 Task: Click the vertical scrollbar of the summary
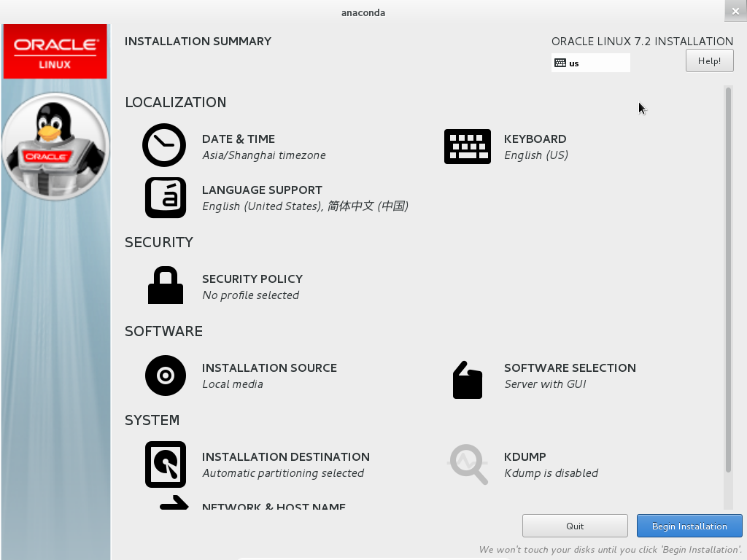point(728,280)
